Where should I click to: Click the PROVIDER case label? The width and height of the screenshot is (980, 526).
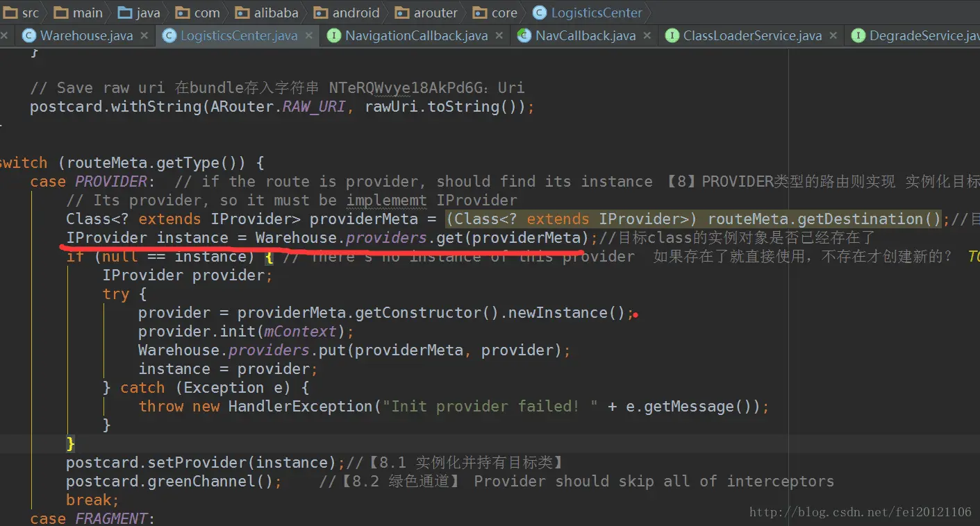tap(111, 182)
